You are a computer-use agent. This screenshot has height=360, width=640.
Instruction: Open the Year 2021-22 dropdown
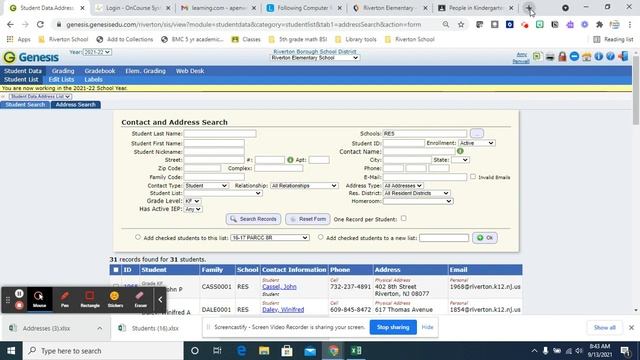click(97, 52)
